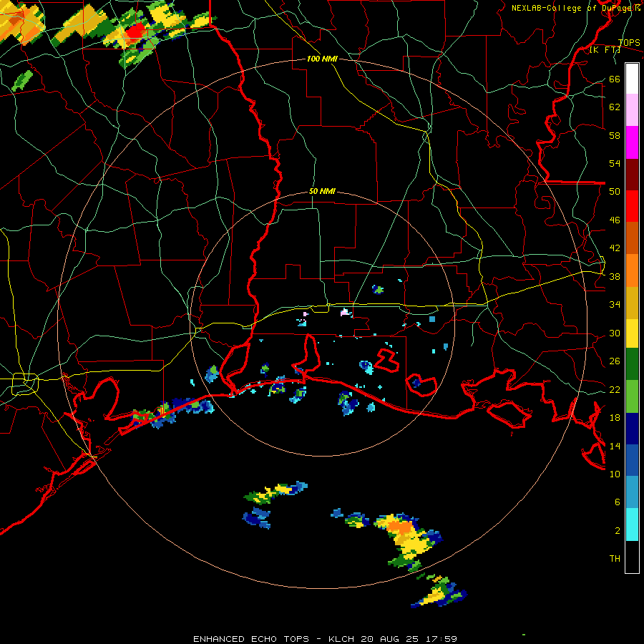
Task: Click the white swatch in the tops legend
Action: (632, 79)
